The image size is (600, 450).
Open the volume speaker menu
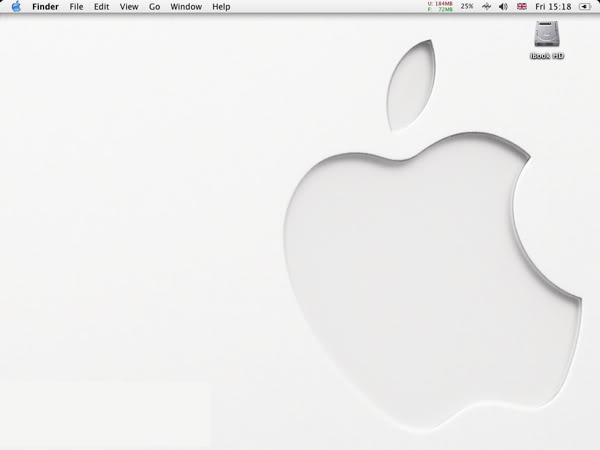coord(503,7)
